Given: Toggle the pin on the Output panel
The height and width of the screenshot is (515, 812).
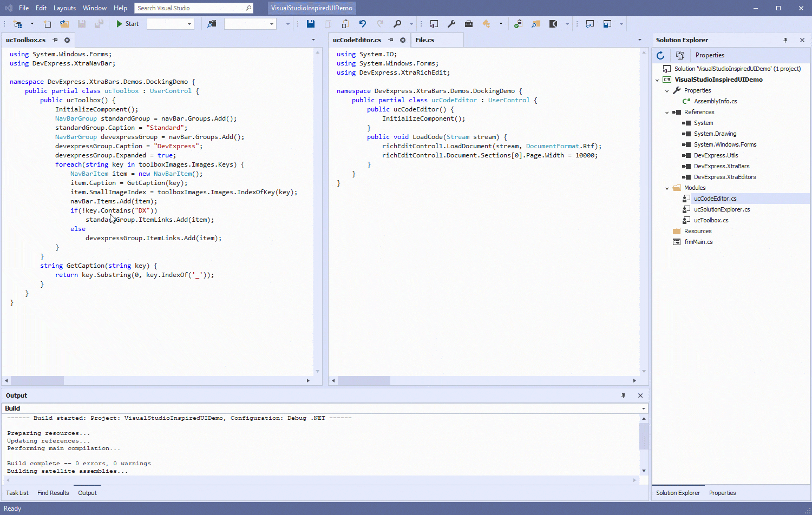Looking at the screenshot, I should [x=623, y=395].
